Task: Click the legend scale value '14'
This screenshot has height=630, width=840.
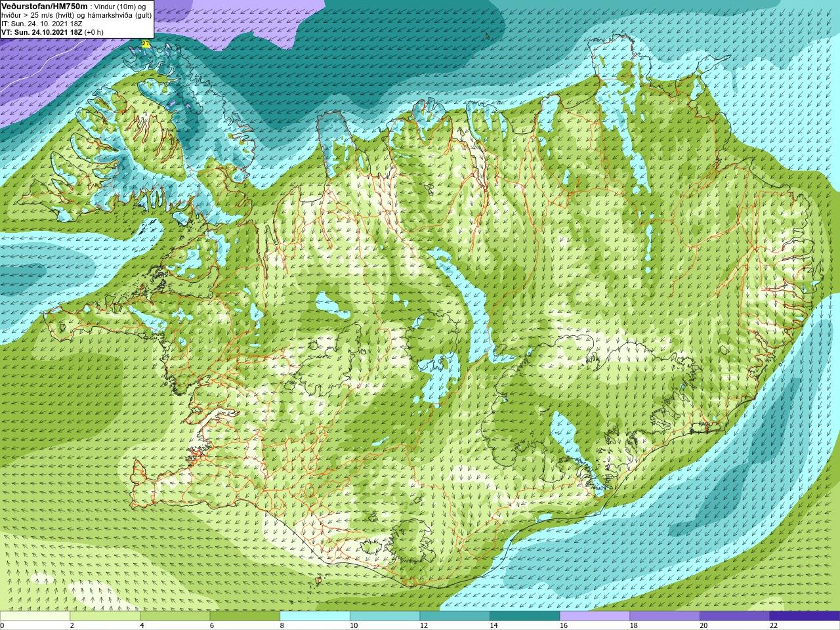Action: pyautogui.click(x=493, y=625)
